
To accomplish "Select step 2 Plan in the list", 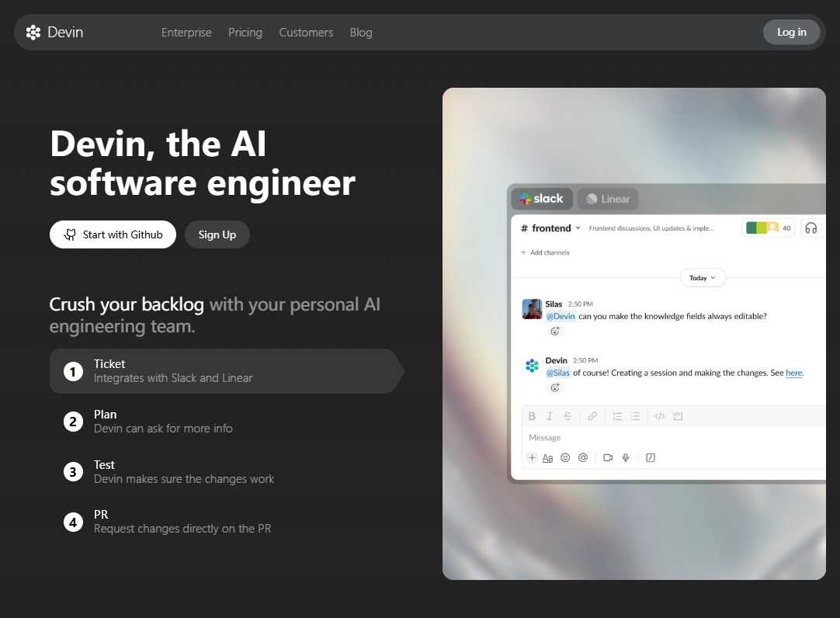I will (148, 422).
